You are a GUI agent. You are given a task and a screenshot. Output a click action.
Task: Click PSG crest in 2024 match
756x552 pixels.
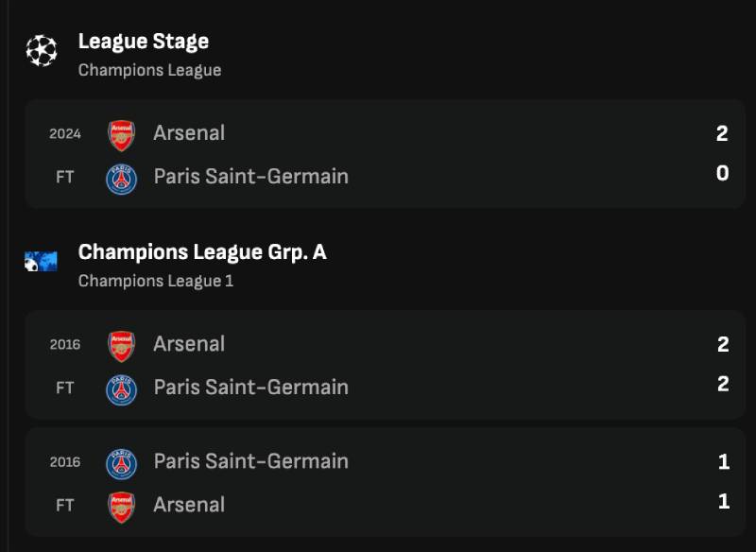point(121,177)
